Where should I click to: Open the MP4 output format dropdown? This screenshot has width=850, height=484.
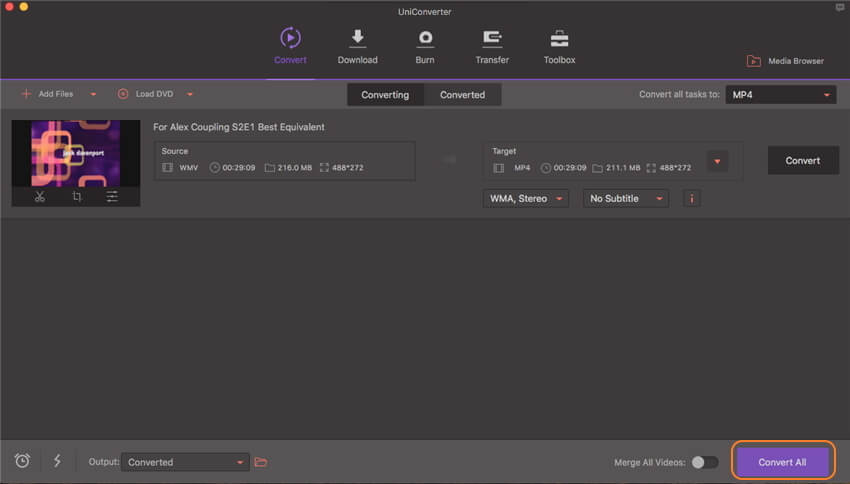point(781,94)
